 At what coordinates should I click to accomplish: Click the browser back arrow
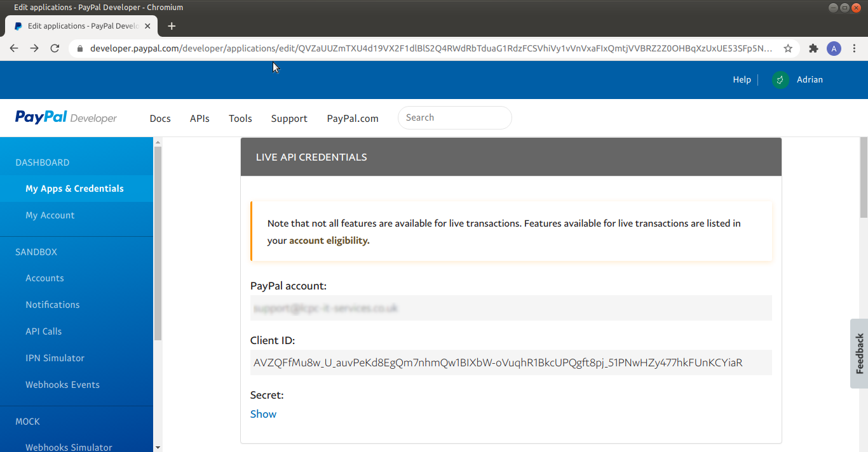[x=14, y=48]
